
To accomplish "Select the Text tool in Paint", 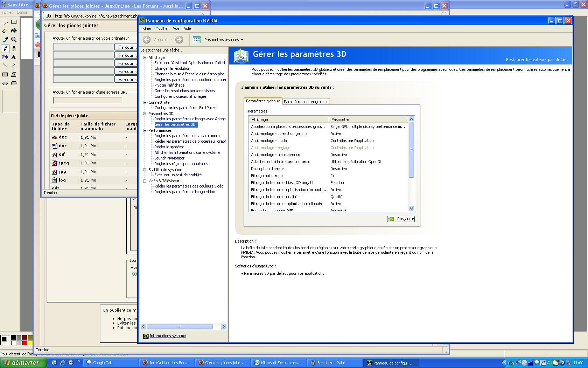I will [x=14, y=57].
